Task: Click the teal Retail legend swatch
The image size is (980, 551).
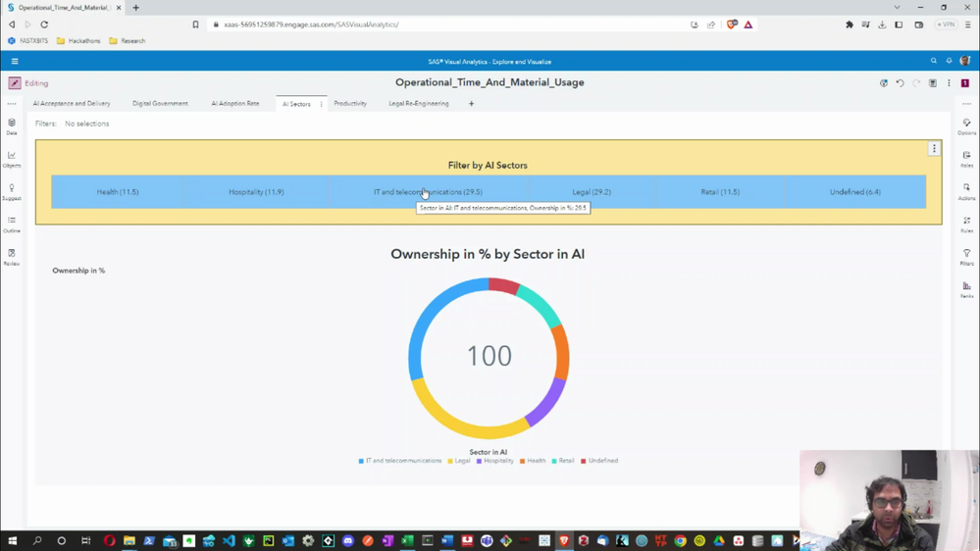Action: point(554,461)
